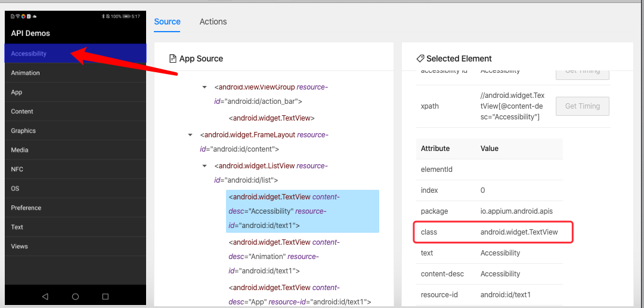Tap Content in the API Demos list
Image resolution: width=644 pixels, height=308 pixels.
(76, 112)
